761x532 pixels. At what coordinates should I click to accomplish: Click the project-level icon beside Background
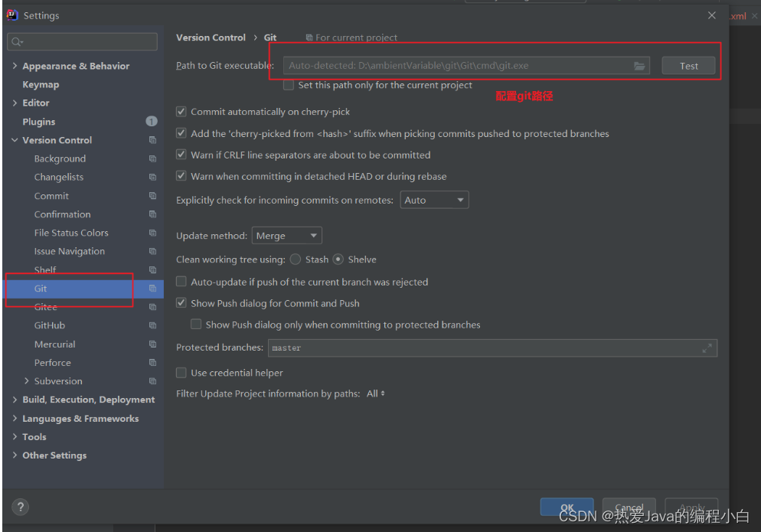(152, 158)
